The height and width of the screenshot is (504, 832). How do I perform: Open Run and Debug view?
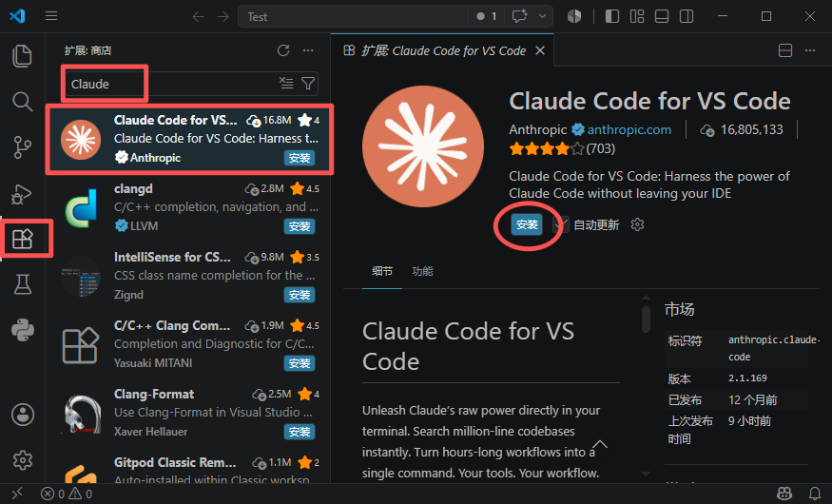click(x=22, y=194)
